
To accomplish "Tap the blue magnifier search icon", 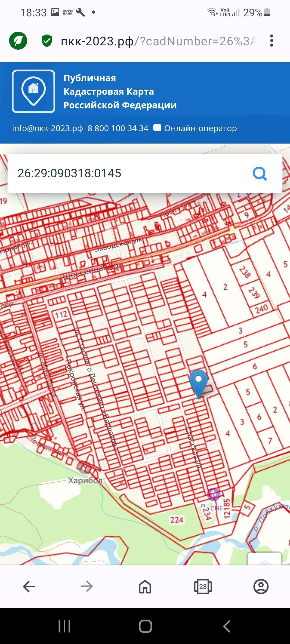I will pos(260,174).
